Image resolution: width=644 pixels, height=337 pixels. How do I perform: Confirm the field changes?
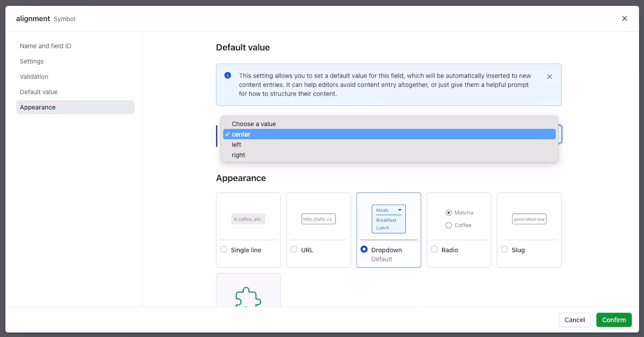(614, 320)
